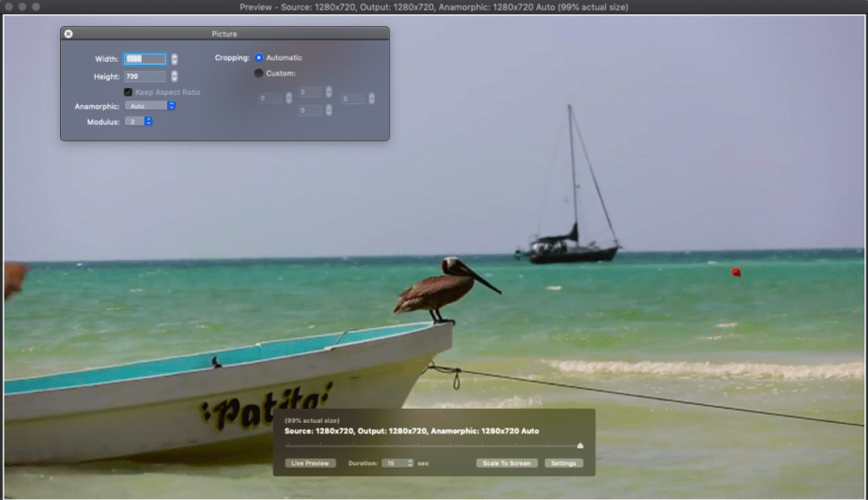Screen dimensions: 868x500
Task: Click the left crop value stepper
Action: 288,99
